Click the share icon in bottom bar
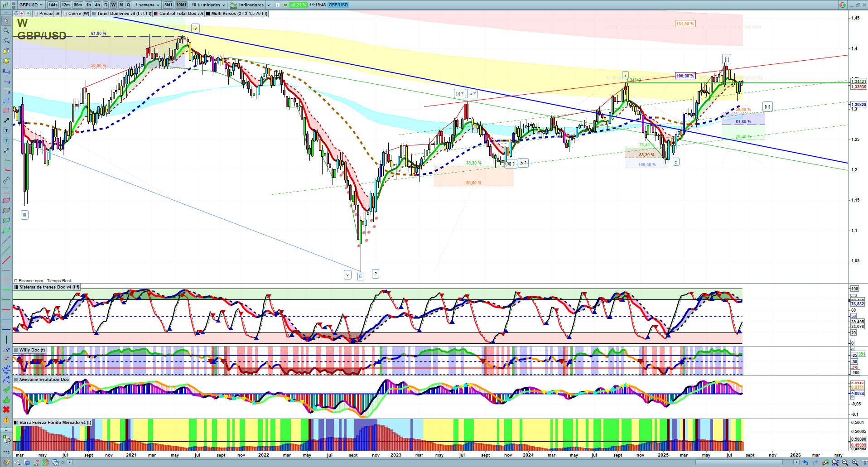The height and width of the screenshot is (467, 868). click(x=17, y=462)
